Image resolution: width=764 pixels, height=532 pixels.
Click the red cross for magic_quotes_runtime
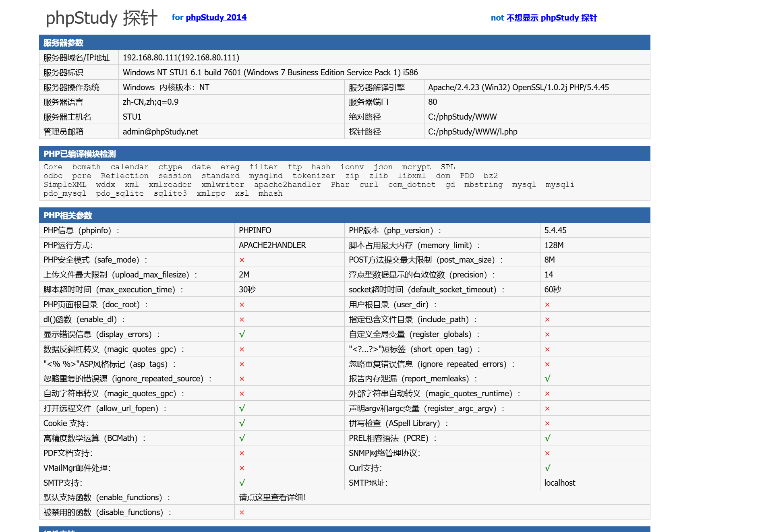pos(547,394)
